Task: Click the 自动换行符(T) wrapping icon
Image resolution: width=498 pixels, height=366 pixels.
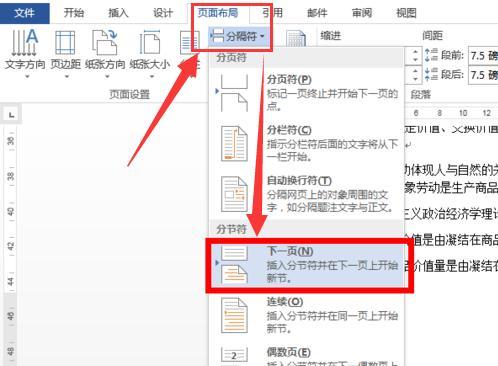Action: [234, 194]
